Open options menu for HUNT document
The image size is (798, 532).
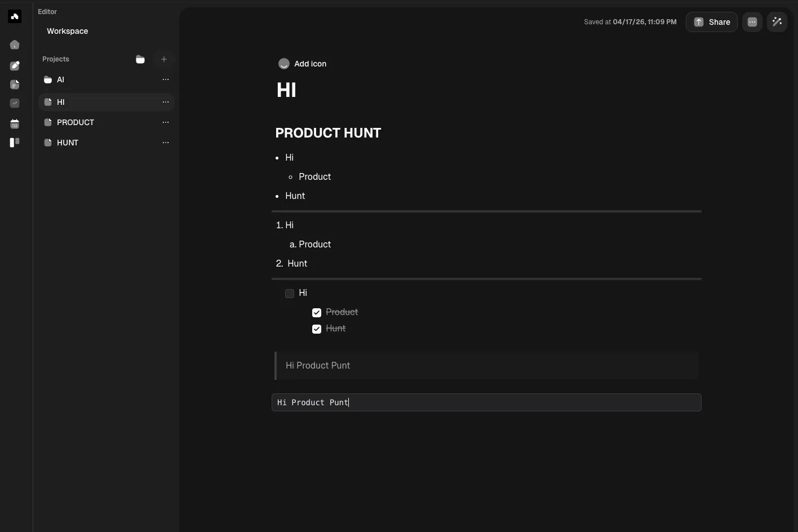(x=166, y=143)
